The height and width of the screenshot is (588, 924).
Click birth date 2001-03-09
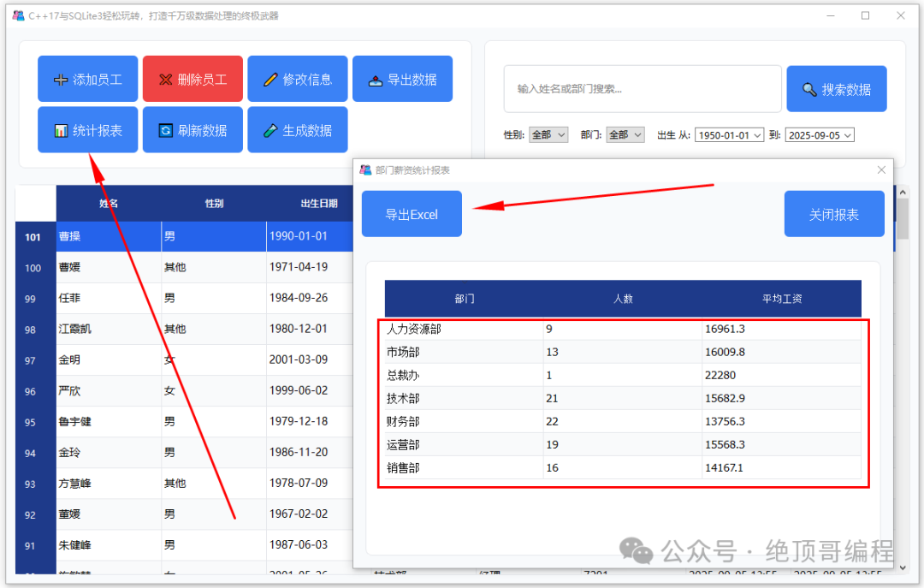click(x=299, y=359)
